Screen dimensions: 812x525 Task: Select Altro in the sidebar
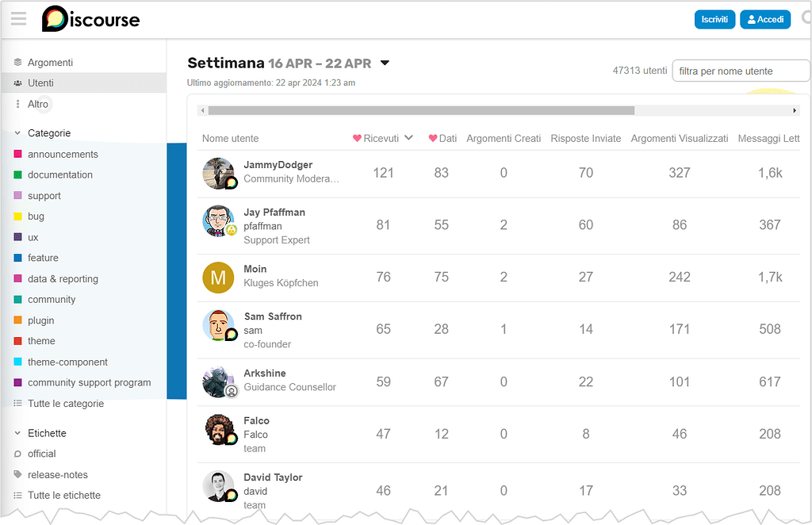[x=37, y=104]
